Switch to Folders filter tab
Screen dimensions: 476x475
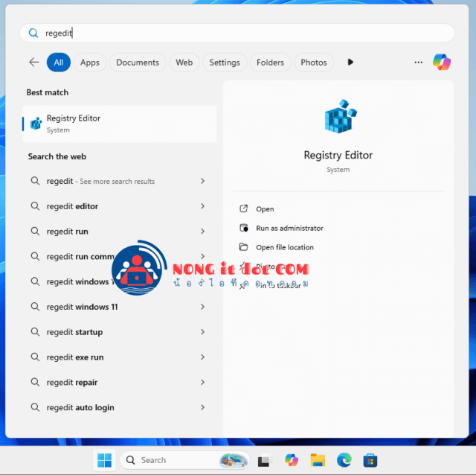click(270, 63)
